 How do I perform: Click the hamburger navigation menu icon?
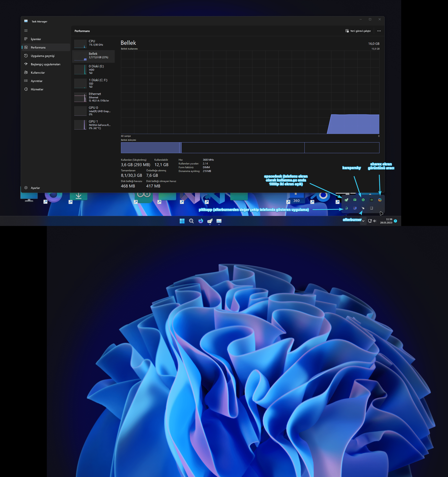coord(26,31)
